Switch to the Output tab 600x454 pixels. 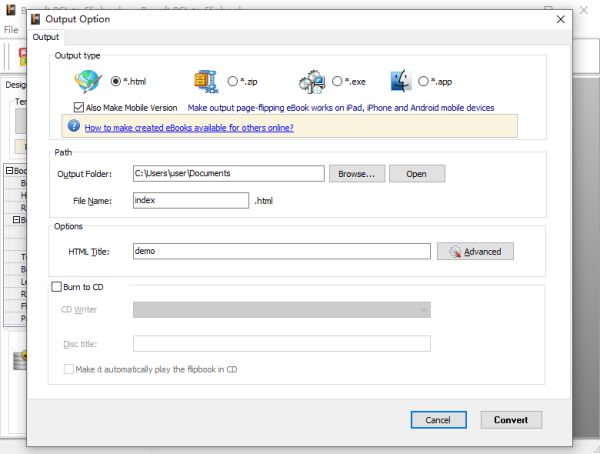click(46, 37)
